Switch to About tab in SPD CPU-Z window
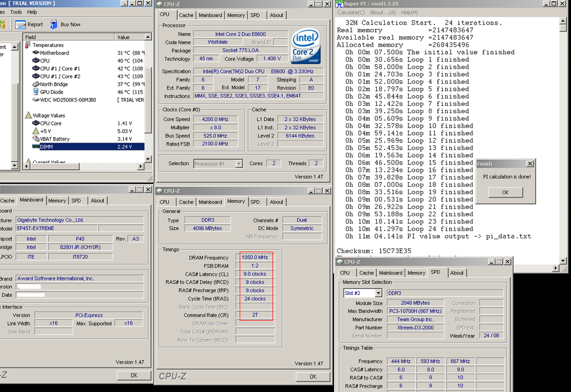Screen dimensions: 571x392 click(457, 273)
